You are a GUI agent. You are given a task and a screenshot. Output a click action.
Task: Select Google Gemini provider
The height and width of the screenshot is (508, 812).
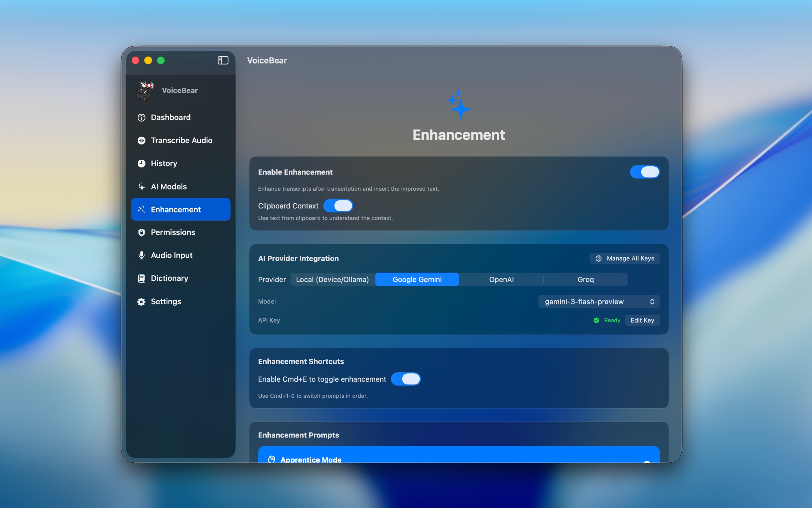tap(417, 279)
